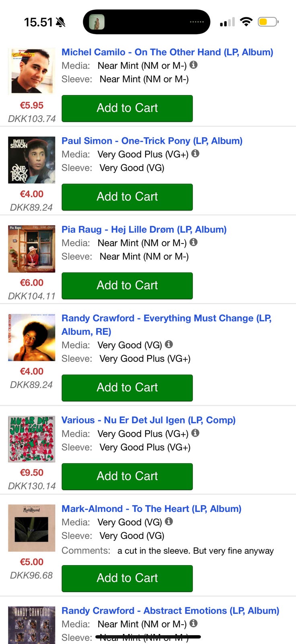This screenshot has width=296, height=644.
Task: Open media condition info for Mark-Almond
Action: (169, 521)
